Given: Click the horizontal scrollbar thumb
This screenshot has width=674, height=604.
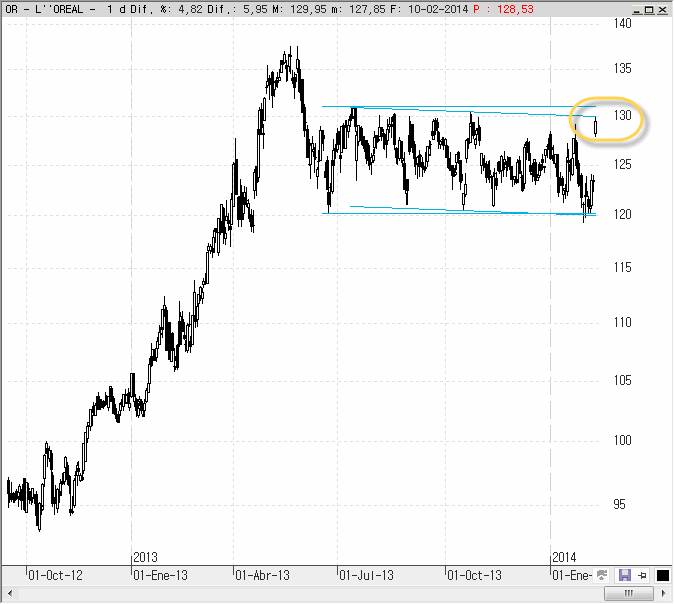Looking at the screenshot, I should point(629,594).
